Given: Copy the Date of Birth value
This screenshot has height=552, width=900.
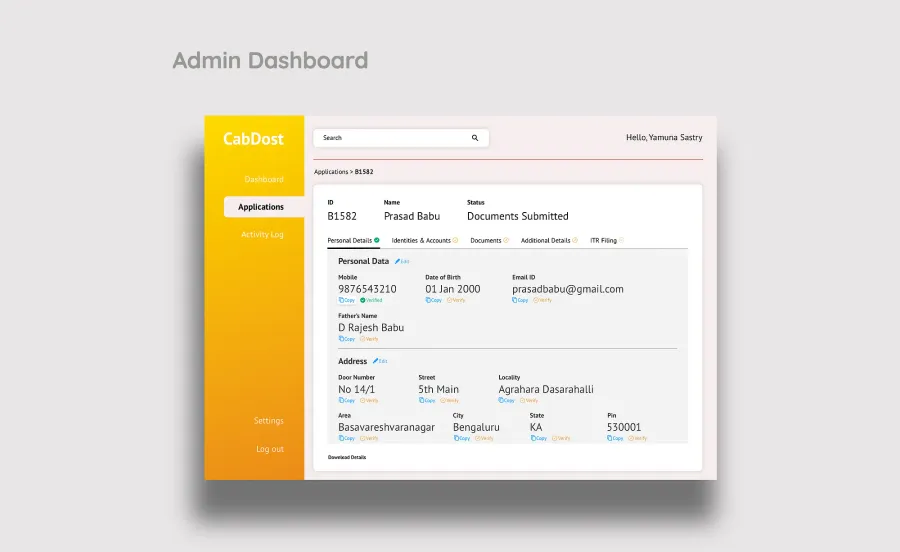Looking at the screenshot, I should click(433, 300).
